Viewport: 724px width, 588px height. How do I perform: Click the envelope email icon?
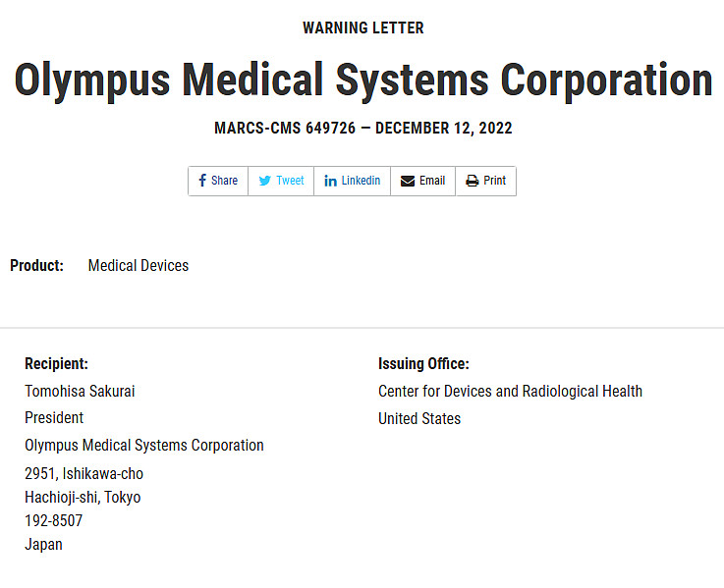point(408,181)
